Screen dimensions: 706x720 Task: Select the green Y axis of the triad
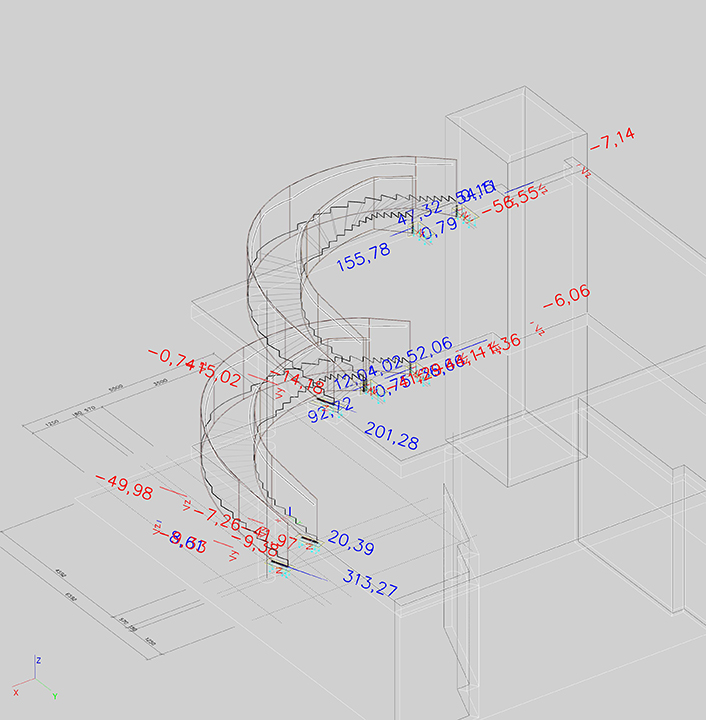47,687
